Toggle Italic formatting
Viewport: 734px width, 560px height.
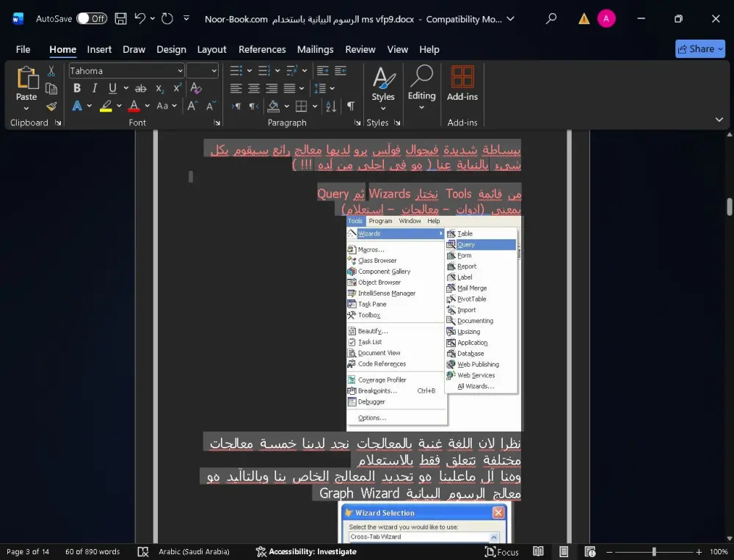(x=95, y=87)
